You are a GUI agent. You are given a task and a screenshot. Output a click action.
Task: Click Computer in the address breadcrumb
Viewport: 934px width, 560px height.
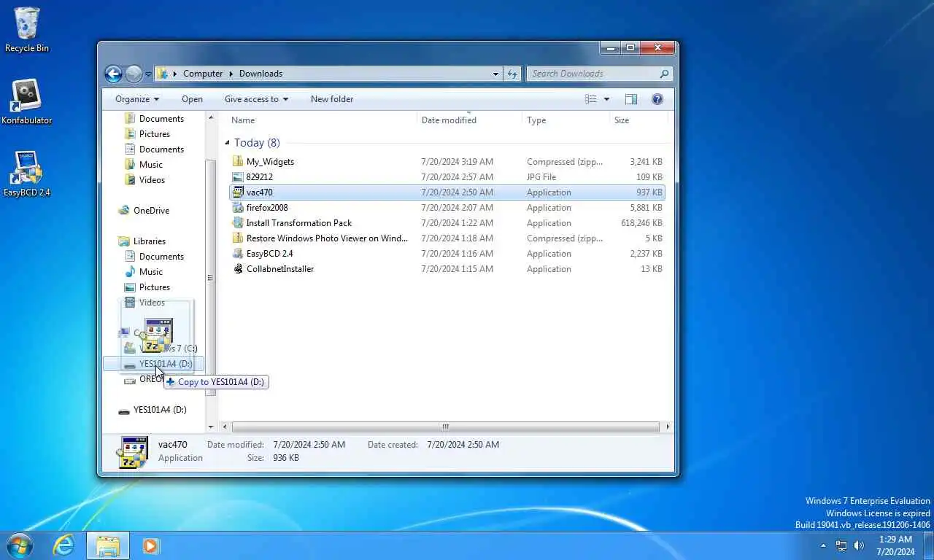click(x=203, y=74)
